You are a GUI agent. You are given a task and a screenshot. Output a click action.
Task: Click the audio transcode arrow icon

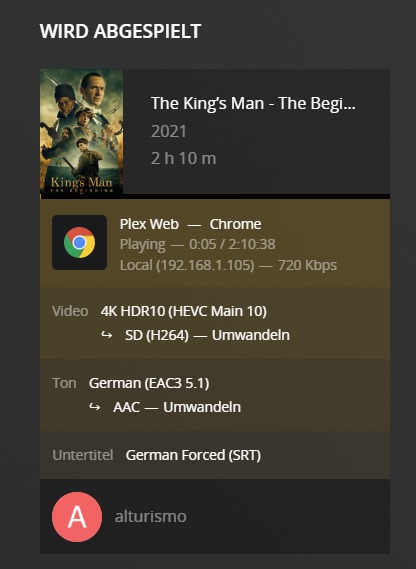94,407
